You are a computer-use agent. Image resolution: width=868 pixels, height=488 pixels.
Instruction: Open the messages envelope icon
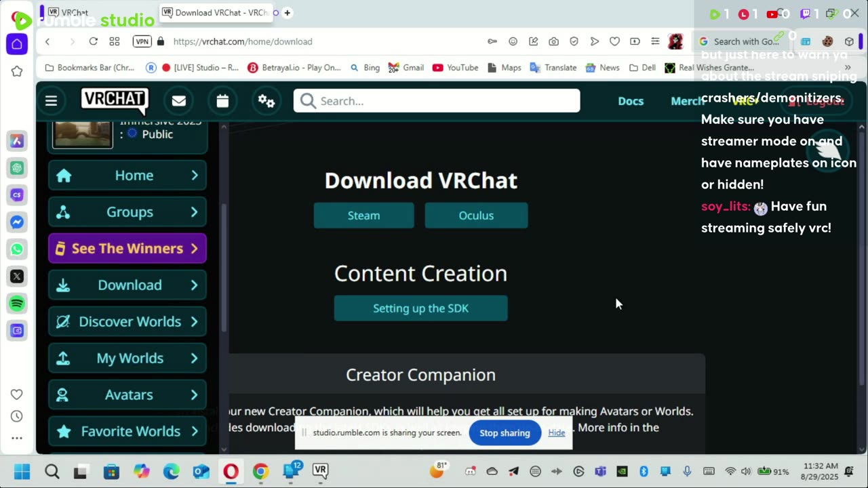179,101
